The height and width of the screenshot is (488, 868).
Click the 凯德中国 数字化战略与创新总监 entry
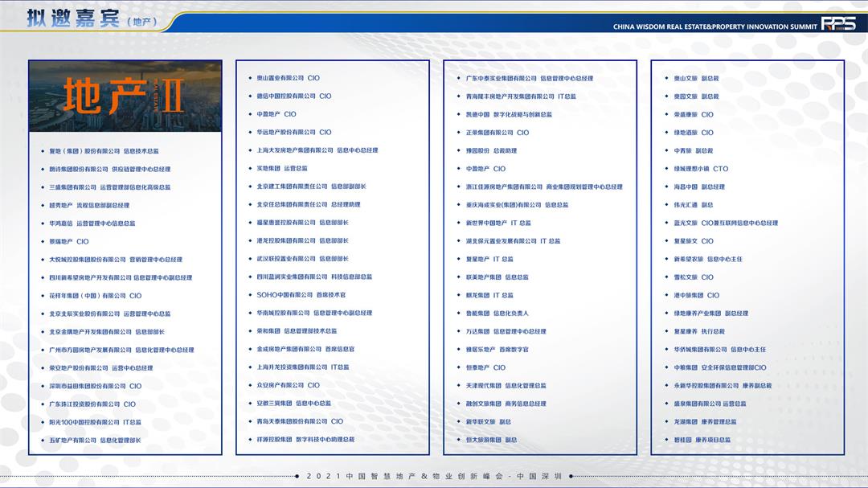(509, 115)
